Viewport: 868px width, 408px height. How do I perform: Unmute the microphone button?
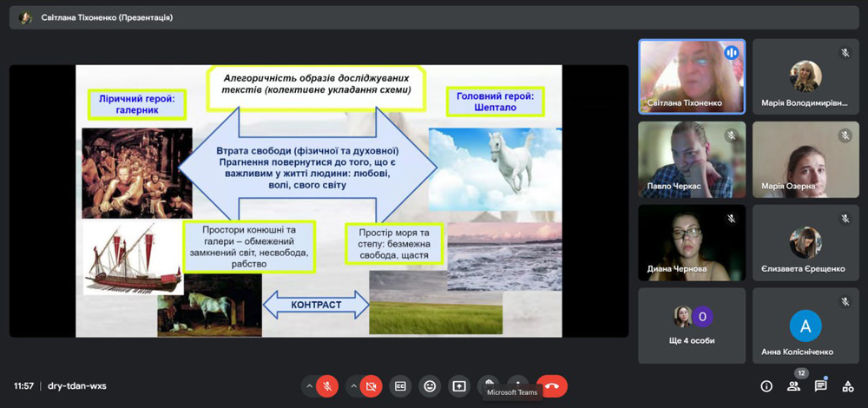tap(327, 385)
